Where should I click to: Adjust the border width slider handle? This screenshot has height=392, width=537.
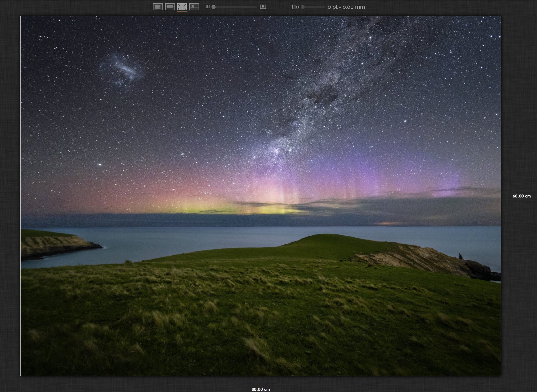(x=302, y=7)
